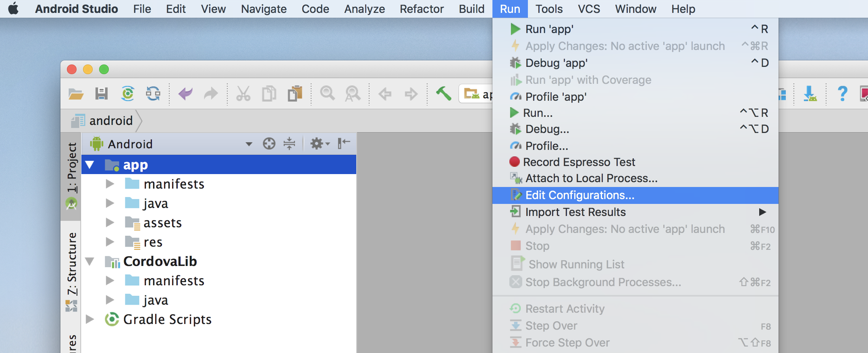Select the assets folder row
868x353 pixels.
[219, 222]
